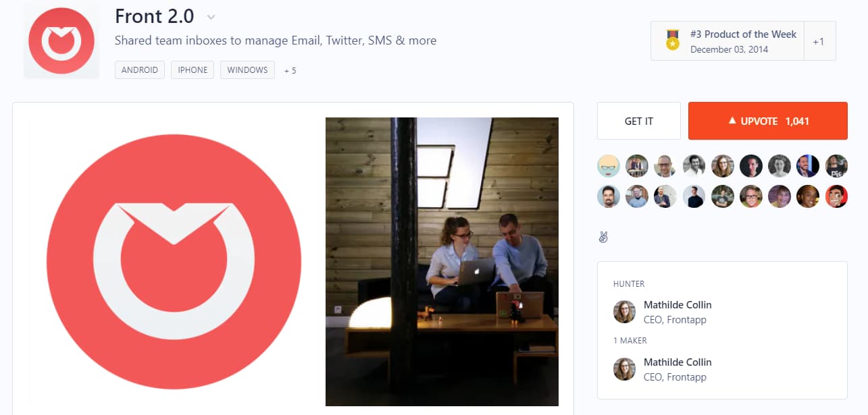
Task: Open Mathilde Collin's name under HUNTER
Action: 678,304
